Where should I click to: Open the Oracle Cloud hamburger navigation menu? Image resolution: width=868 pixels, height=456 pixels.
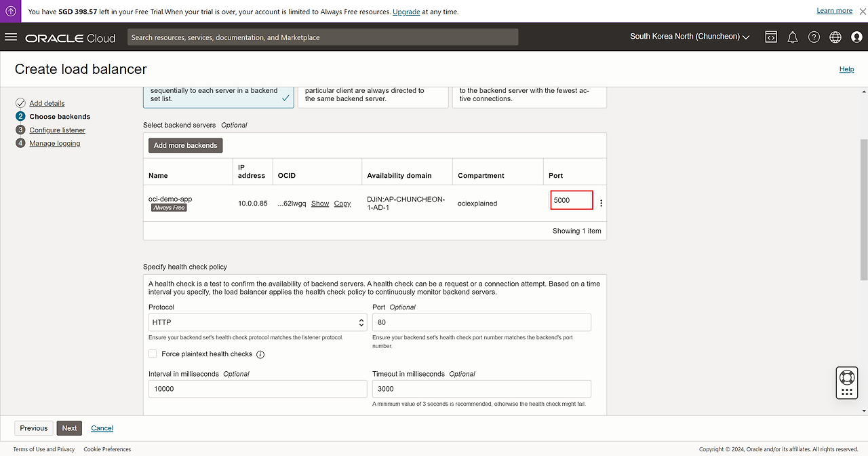point(10,37)
